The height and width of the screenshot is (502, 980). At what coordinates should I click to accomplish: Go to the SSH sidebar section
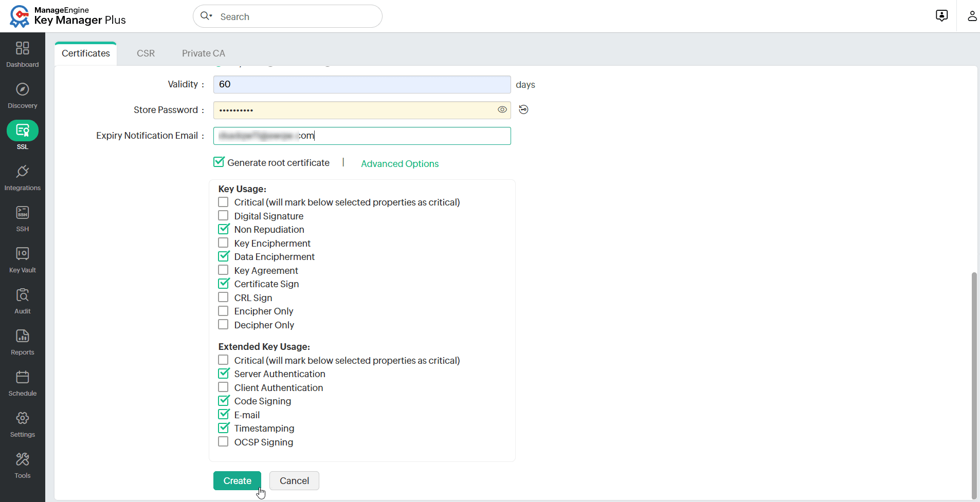(22, 218)
